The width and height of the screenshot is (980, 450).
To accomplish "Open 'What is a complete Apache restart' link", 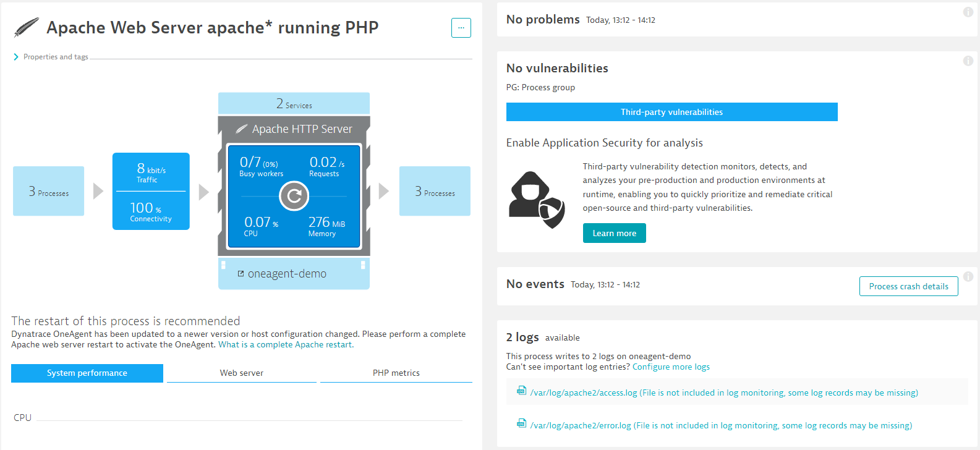I will tap(286, 345).
